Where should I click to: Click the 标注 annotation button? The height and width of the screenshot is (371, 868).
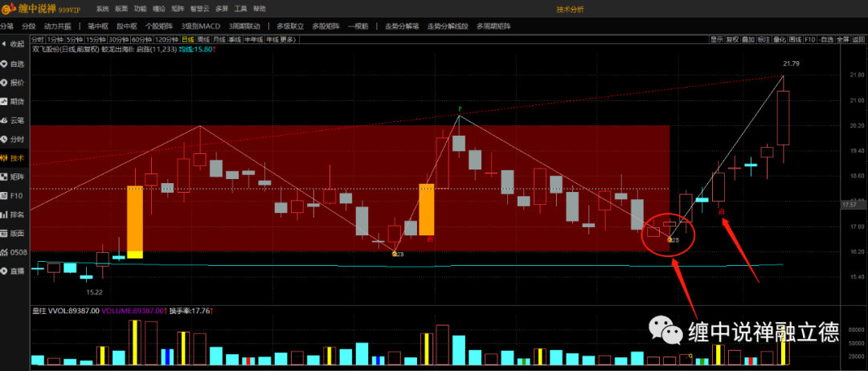pyautogui.click(x=764, y=39)
